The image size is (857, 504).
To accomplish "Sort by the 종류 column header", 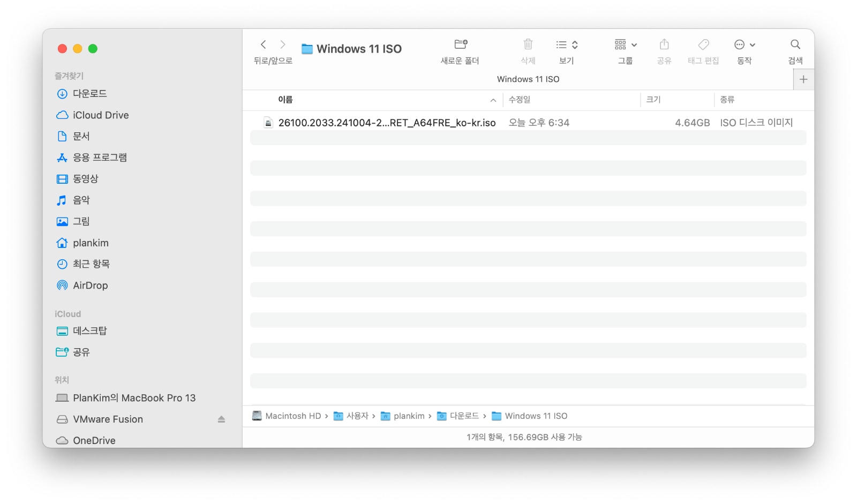I will click(x=727, y=100).
